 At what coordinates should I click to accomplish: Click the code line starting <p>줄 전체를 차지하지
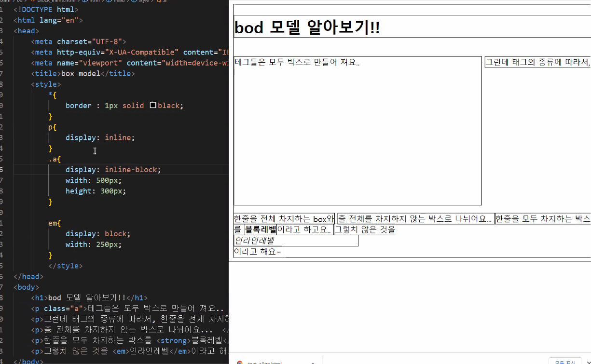click(x=130, y=329)
